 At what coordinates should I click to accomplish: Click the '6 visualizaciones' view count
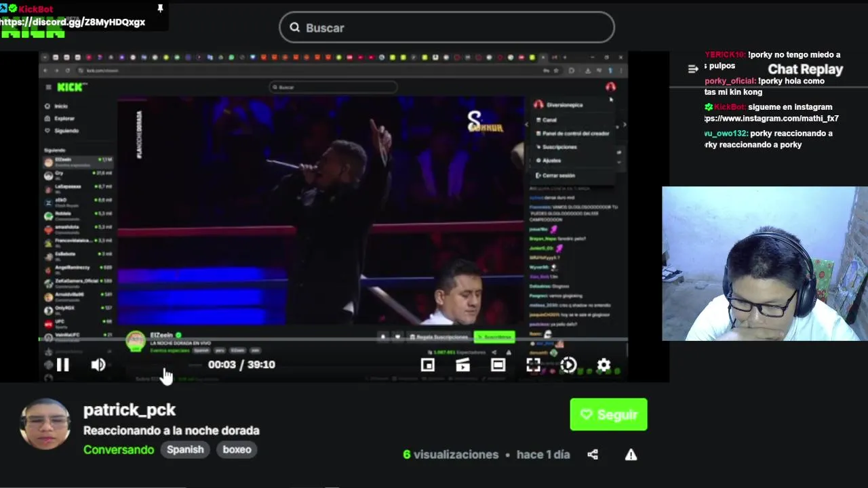click(x=451, y=455)
